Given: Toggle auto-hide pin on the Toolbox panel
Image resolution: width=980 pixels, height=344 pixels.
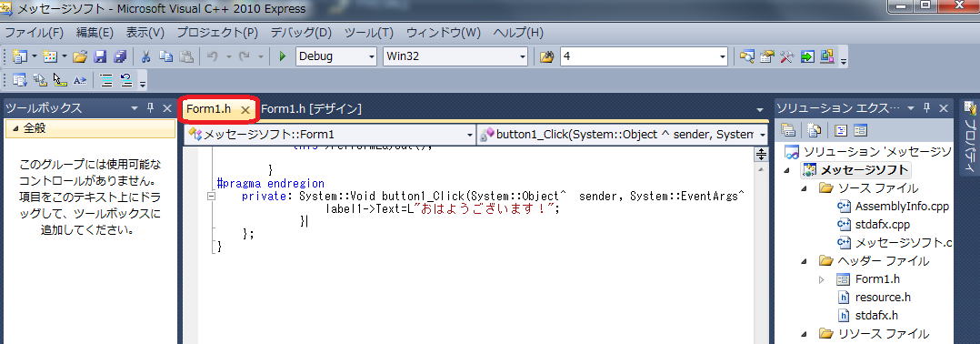Looking at the screenshot, I should [151, 108].
